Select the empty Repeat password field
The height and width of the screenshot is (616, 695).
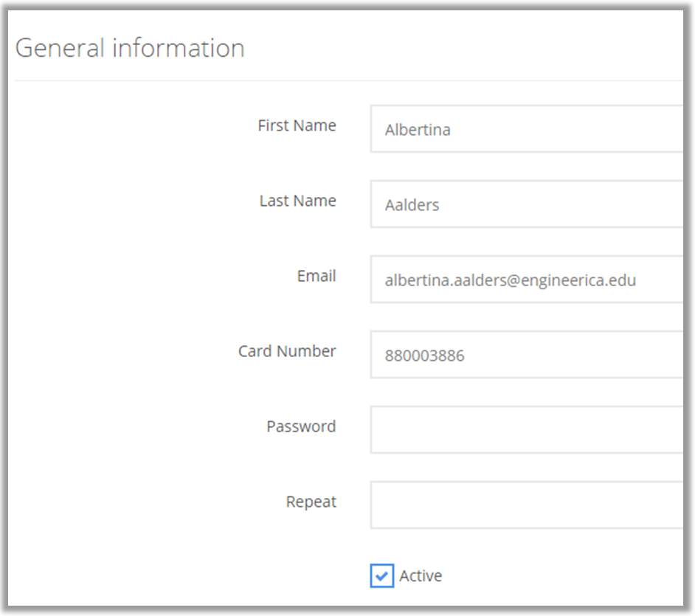click(x=527, y=505)
